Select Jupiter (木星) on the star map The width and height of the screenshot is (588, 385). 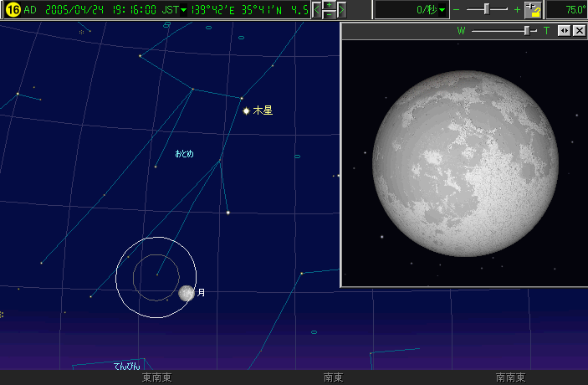[246, 110]
